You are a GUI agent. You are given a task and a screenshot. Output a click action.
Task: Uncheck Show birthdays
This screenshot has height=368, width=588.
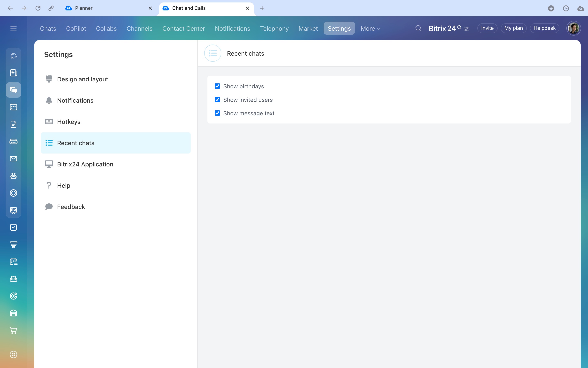click(x=217, y=86)
